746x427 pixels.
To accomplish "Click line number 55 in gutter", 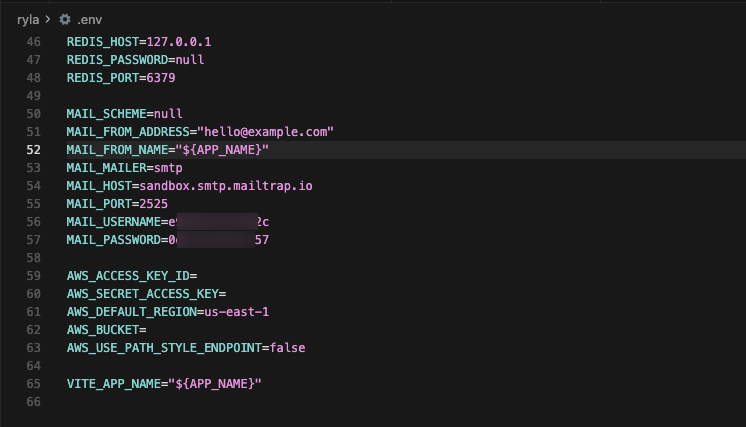I will [x=33, y=204].
